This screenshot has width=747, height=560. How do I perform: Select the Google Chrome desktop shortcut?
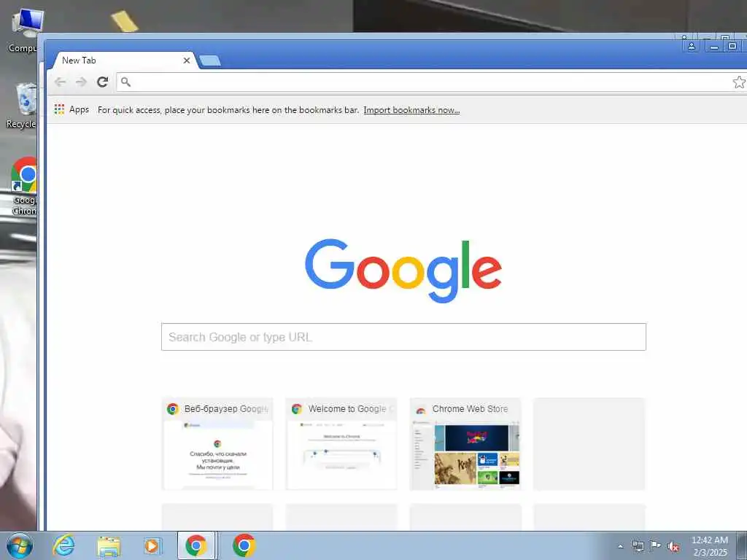[24, 186]
